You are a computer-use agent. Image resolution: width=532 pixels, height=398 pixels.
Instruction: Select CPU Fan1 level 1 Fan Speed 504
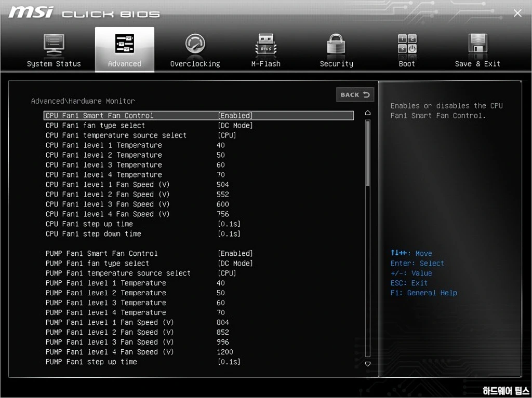pos(222,184)
